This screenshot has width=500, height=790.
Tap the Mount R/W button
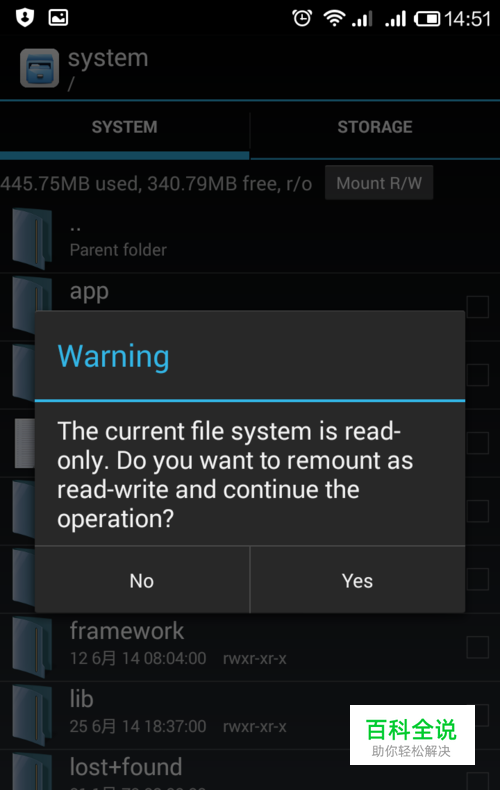click(379, 183)
